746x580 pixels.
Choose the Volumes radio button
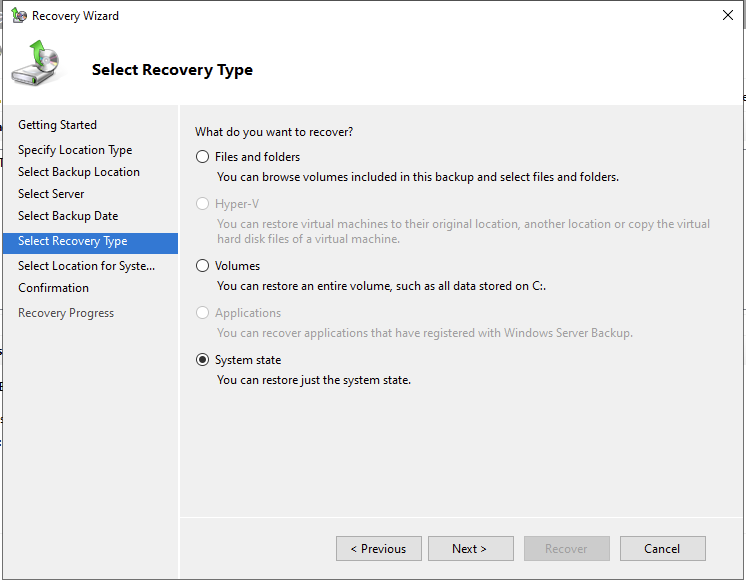pyautogui.click(x=203, y=265)
